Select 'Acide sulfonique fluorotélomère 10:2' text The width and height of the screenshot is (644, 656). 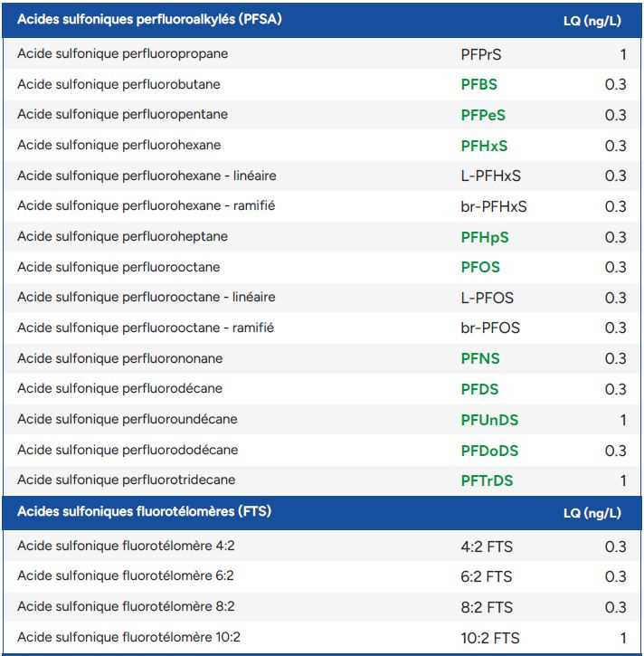128,637
